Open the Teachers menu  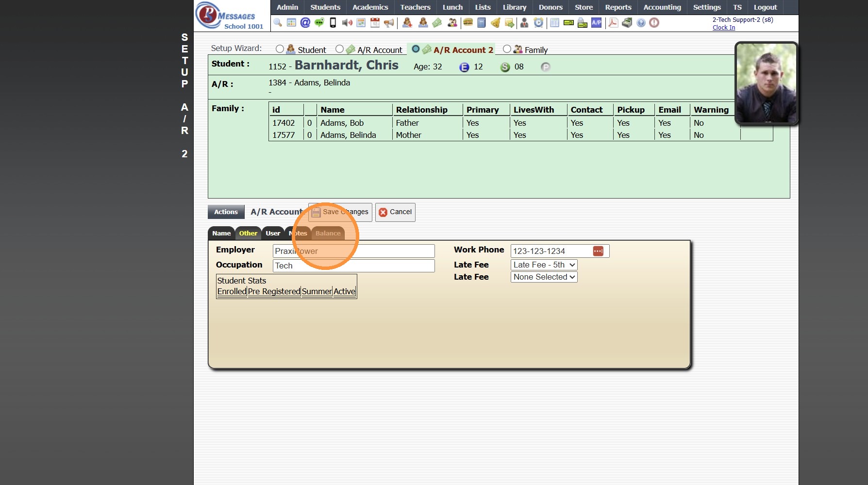pyautogui.click(x=416, y=7)
